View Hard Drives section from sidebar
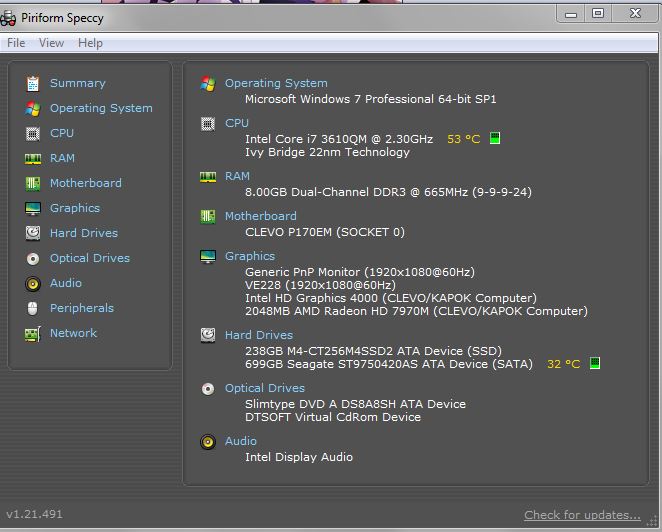Image resolution: width=662 pixels, height=532 pixels. tap(84, 233)
